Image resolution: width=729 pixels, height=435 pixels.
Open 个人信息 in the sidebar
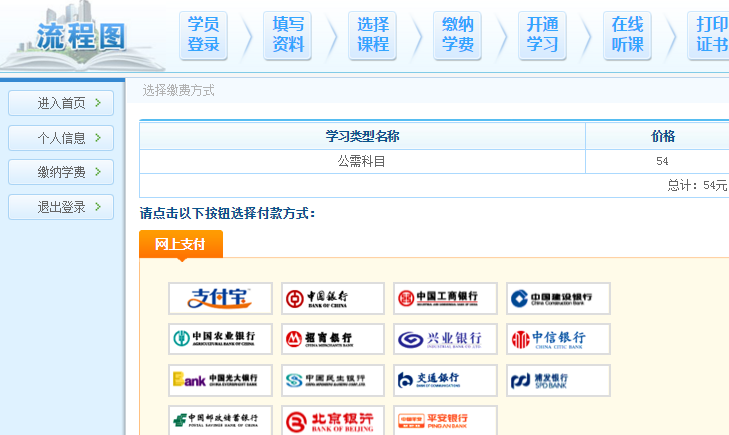(61, 138)
